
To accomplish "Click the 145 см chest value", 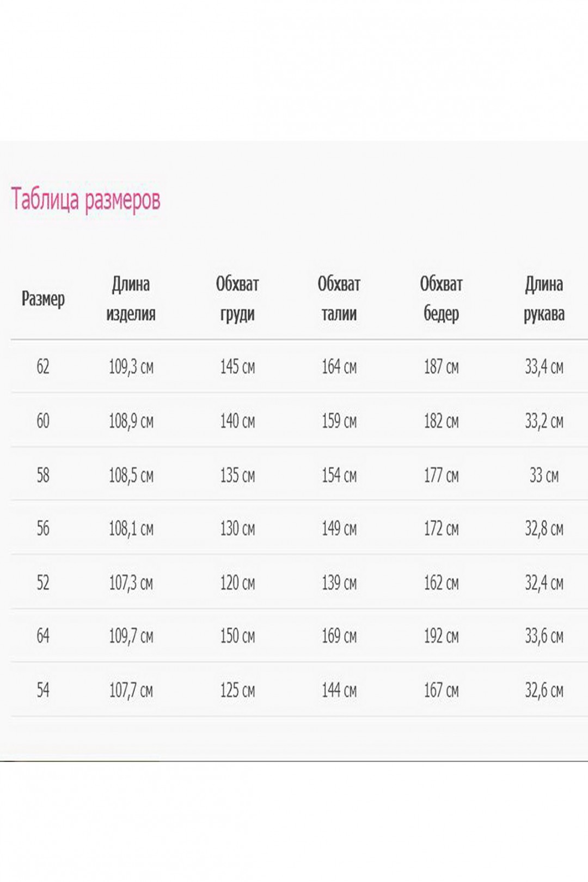I will [x=237, y=366].
